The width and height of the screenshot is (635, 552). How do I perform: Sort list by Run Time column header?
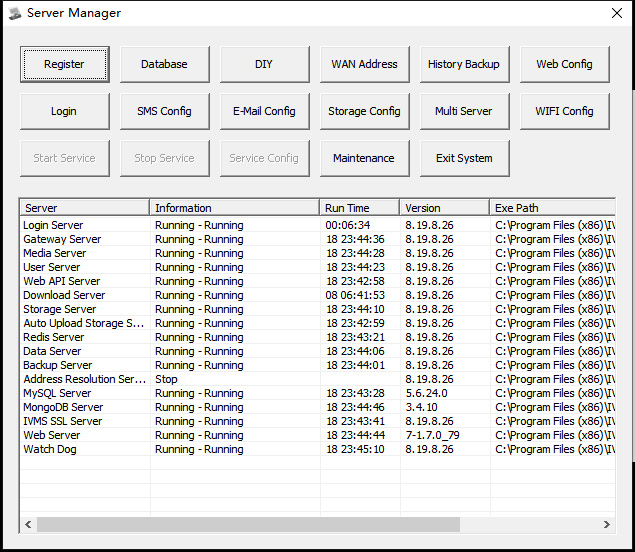[360, 208]
